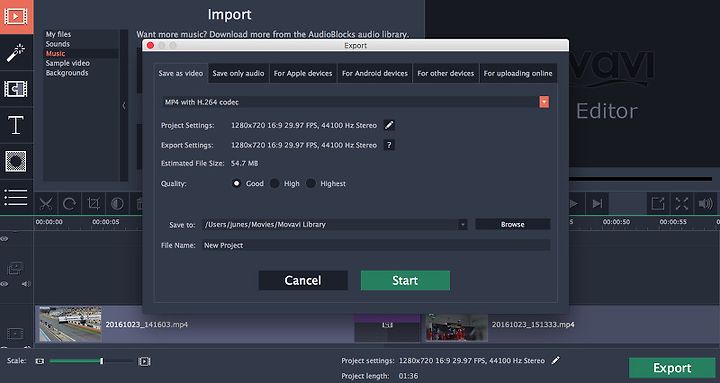Click the green Start button
Screen dimensions: 720x383
click(405, 280)
